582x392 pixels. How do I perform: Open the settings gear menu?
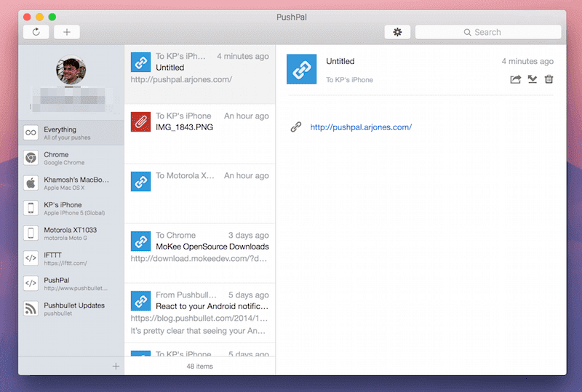397,32
